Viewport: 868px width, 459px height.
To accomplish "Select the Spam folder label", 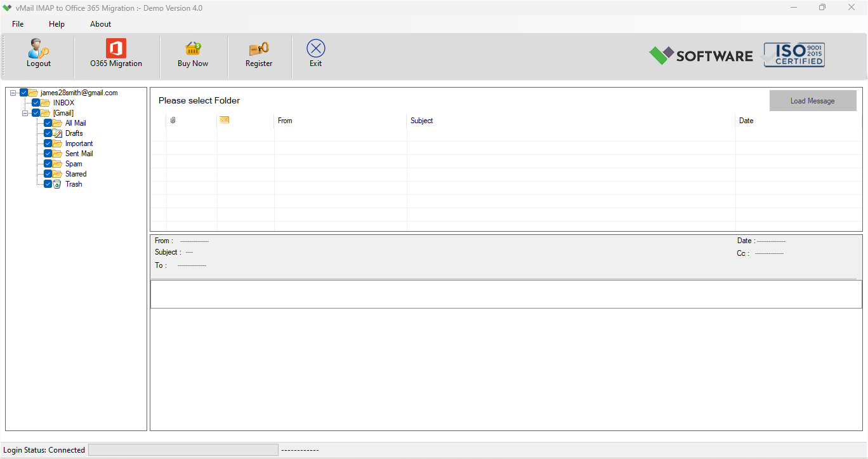I will [74, 164].
